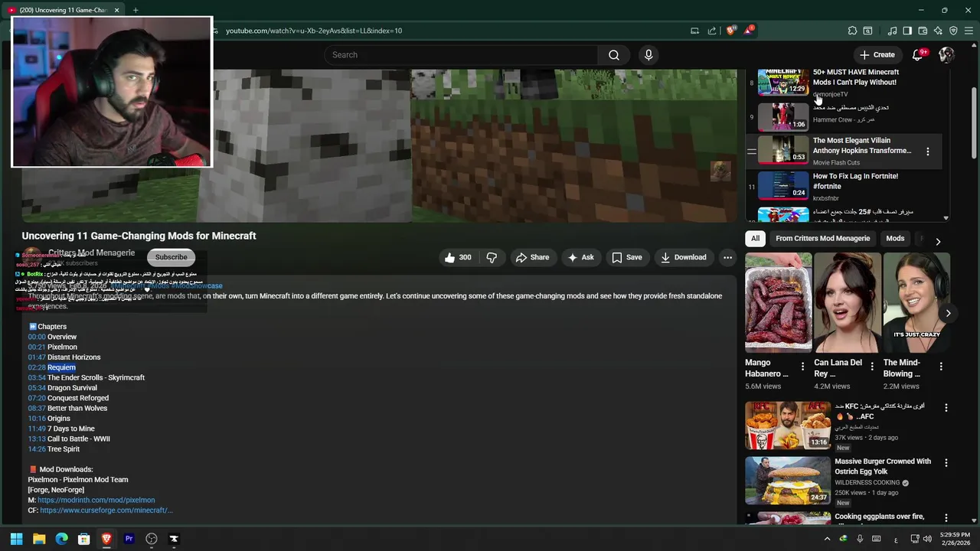Click the install app icon in address bar

click(x=694, y=31)
